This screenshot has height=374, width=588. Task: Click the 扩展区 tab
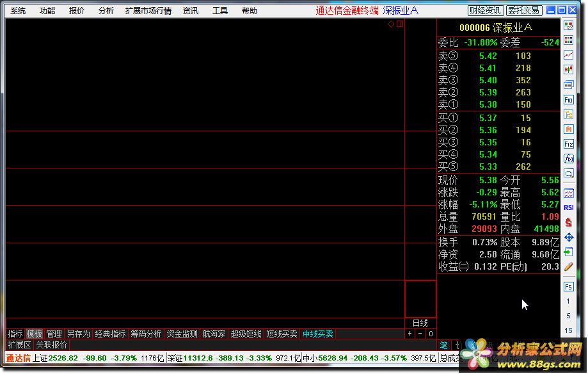point(19,345)
